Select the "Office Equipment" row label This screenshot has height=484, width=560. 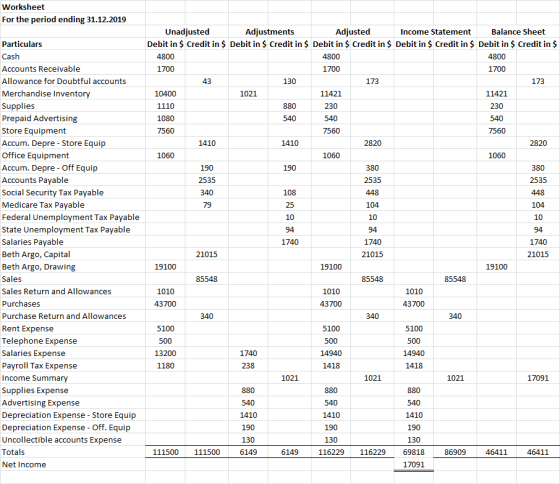pos(35,155)
